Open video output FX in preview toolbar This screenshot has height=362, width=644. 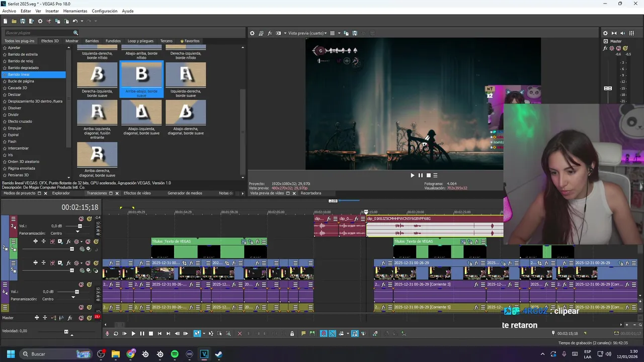tap(270, 33)
